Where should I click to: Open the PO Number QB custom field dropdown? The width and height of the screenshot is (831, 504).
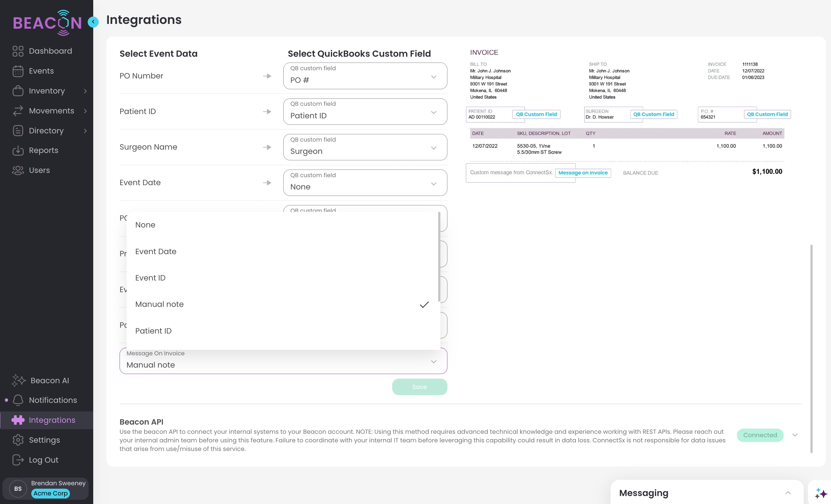pos(365,76)
